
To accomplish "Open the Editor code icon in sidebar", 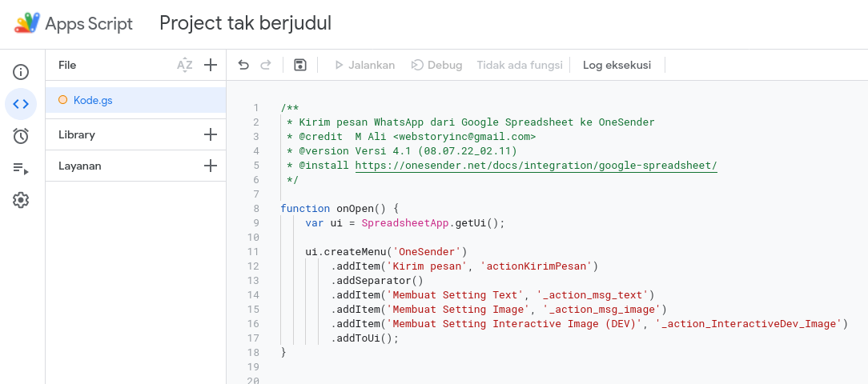I will [21, 104].
